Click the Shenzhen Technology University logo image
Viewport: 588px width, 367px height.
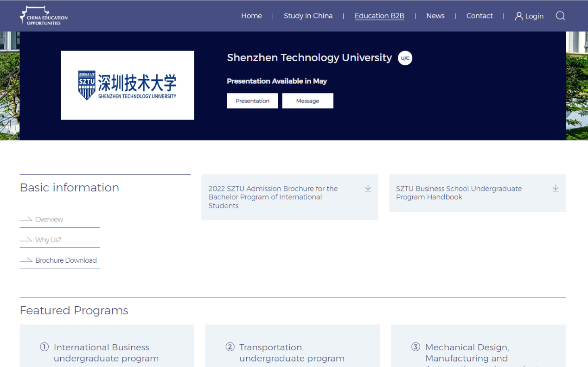pyautogui.click(x=128, y=85)
